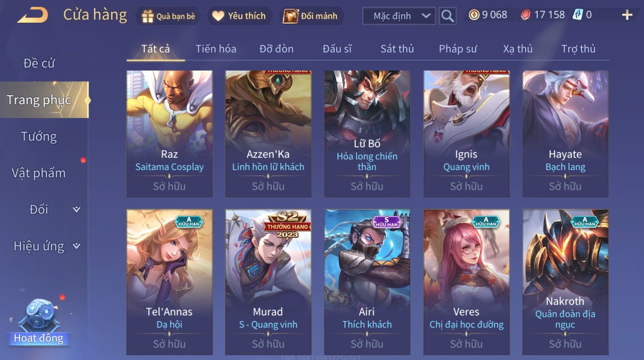Click the back arrow icon

tap(32, 15)
